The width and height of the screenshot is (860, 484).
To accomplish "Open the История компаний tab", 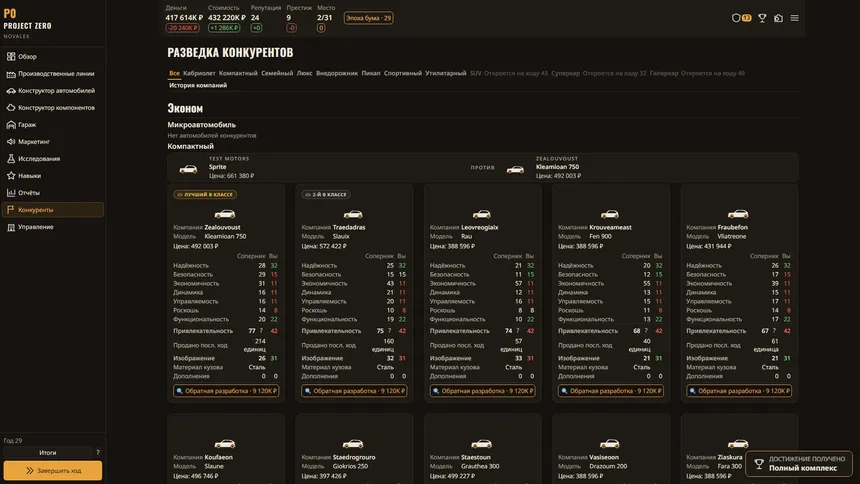I will point(198,85).
